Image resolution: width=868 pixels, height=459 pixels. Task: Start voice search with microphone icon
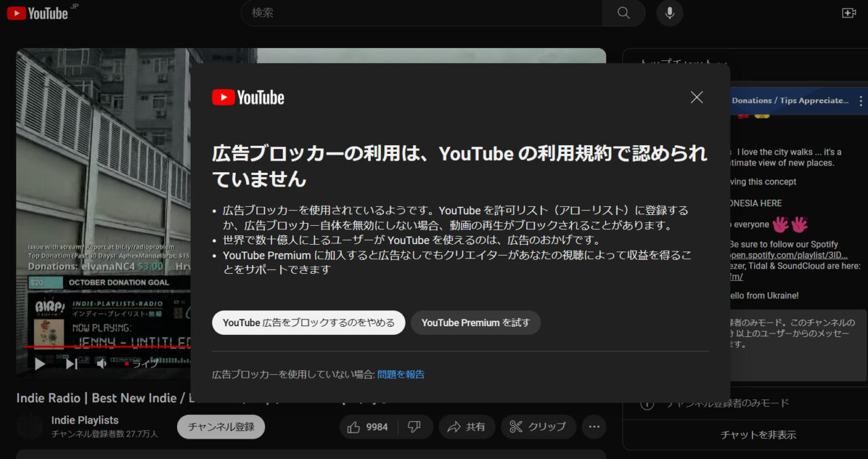669,13
